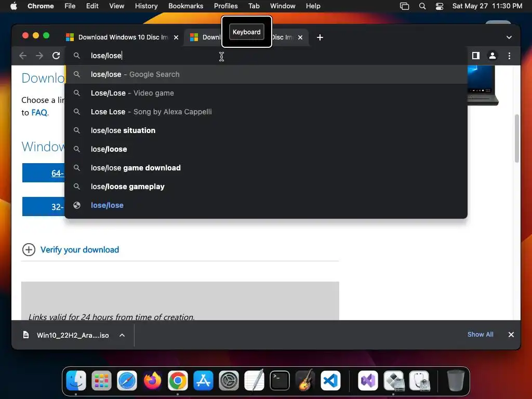
Task: Open Control Center in menu bar
Action: [x=440, y=6]
